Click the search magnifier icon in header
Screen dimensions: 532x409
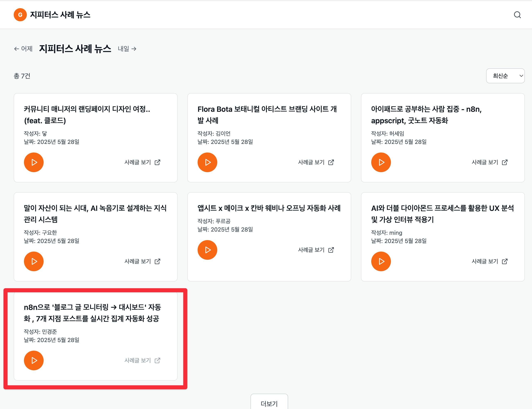(x=517, y=15)
